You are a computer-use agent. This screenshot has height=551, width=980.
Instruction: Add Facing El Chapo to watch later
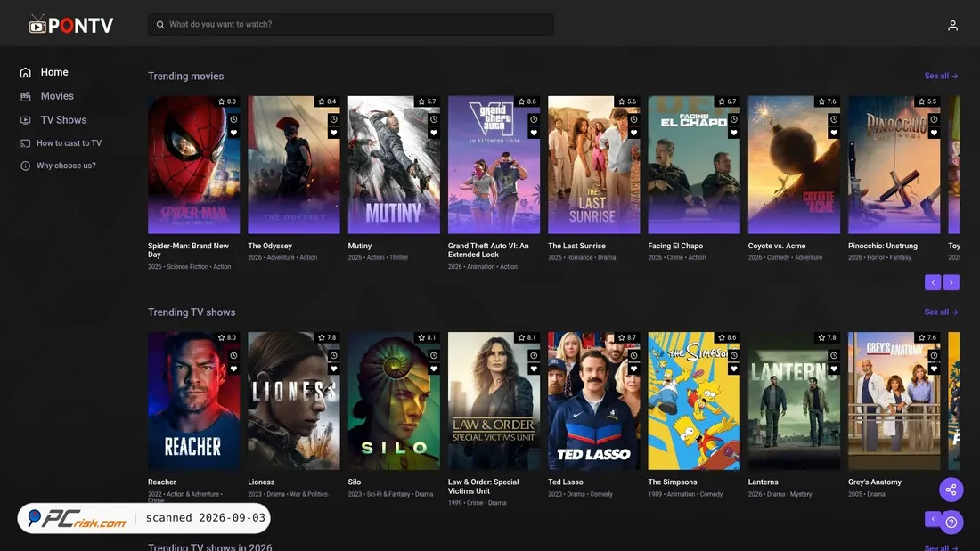[734, 119]
